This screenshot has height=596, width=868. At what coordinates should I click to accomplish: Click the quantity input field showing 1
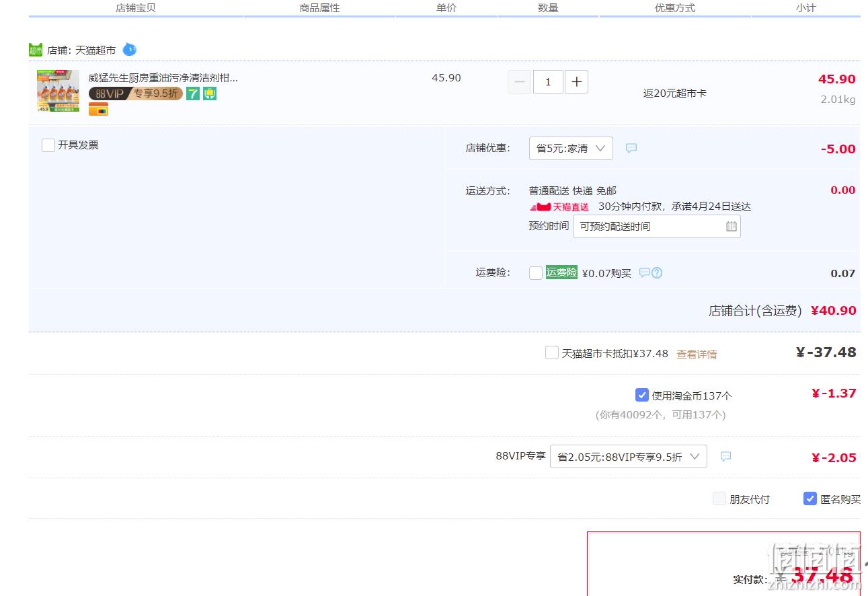click(548, 82)
